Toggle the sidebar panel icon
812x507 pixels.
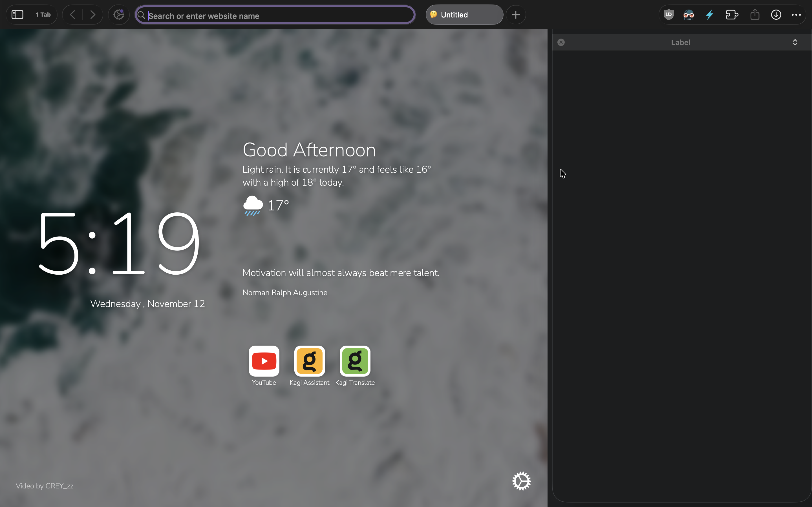tap(17, 15)
